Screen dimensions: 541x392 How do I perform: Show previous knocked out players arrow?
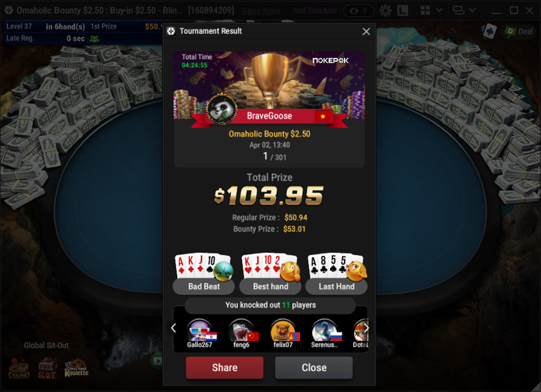pyautogui.click(x=174, y=328)
